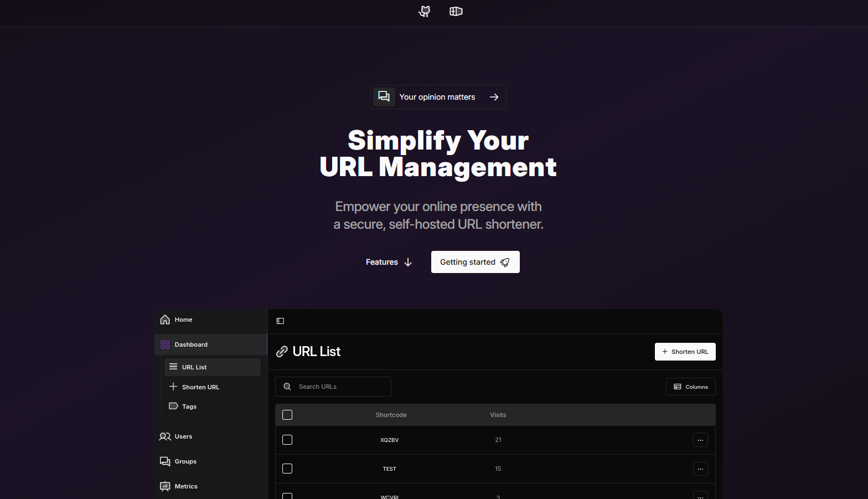Sort by the Shortcode column header
Screen dimensions: 868x499
[x=391, y=415]
